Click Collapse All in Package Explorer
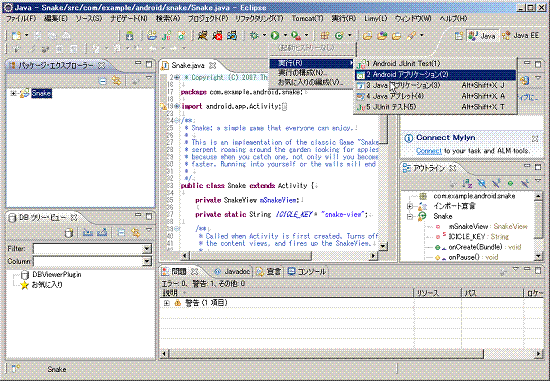Viewport: 550px width, 381px height. coord(102,81)
